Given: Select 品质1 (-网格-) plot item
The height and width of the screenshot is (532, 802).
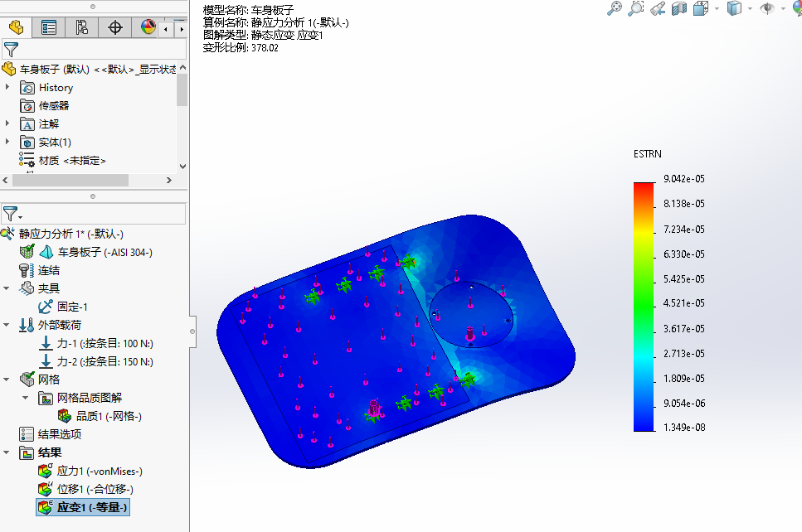Looking at the screenshot, I should point(100,416).
